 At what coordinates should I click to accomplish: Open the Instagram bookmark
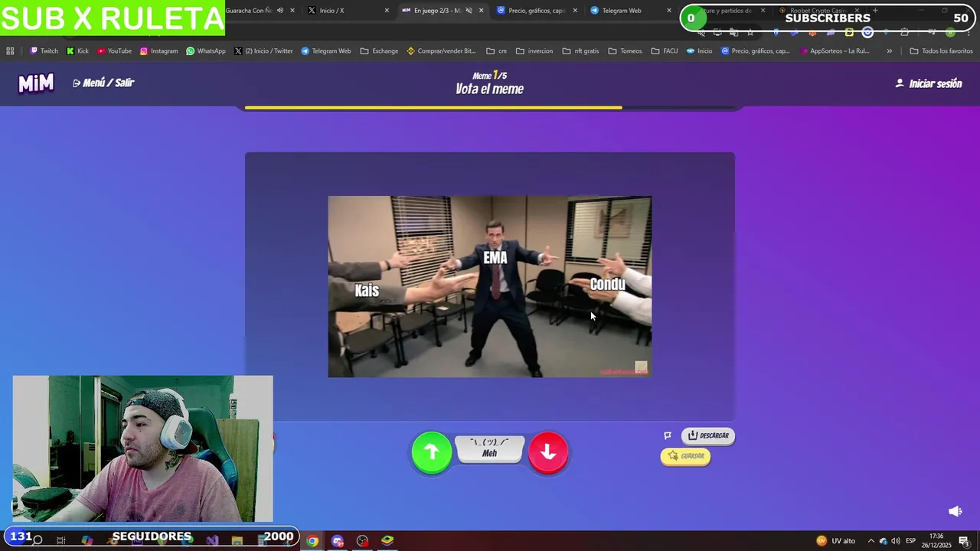pyautogui.click(x=158, y=51)
